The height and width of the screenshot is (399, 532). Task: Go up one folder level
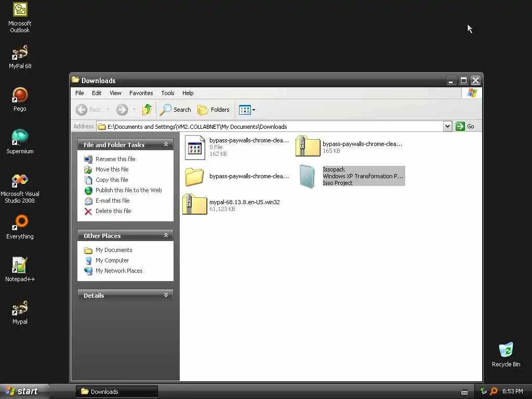pyautogui.click(x=147, y=110)
